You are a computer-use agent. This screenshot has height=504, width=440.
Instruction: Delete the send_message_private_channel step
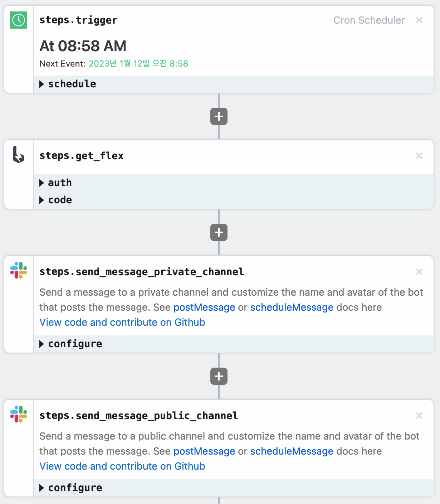419,272
